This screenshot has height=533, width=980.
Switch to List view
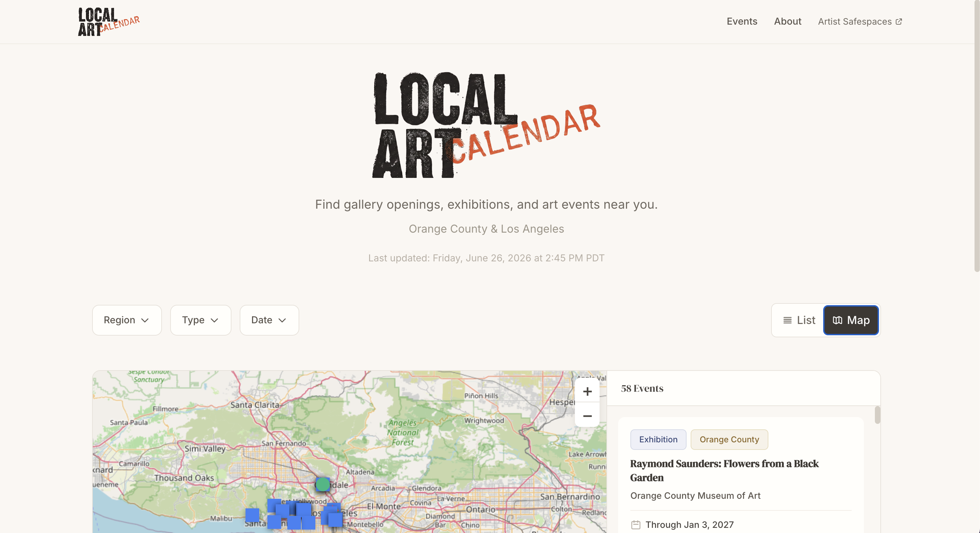coord(799,320)
